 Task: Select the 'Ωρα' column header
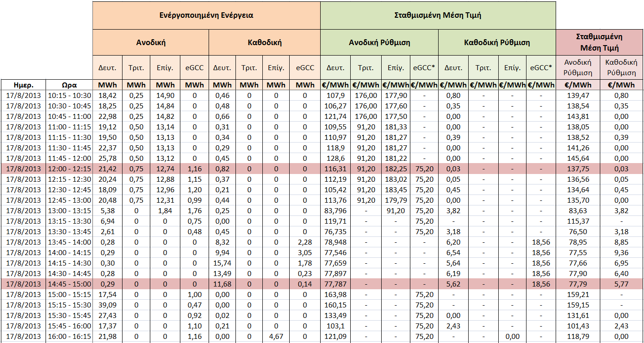point(70,85)
